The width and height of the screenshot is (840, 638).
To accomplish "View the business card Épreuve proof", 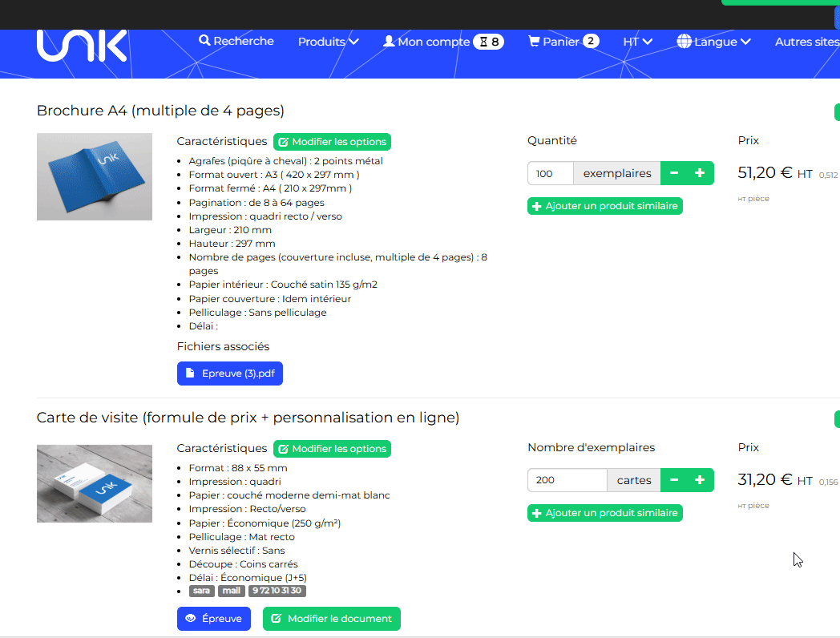I will click(x=214, y=619).
